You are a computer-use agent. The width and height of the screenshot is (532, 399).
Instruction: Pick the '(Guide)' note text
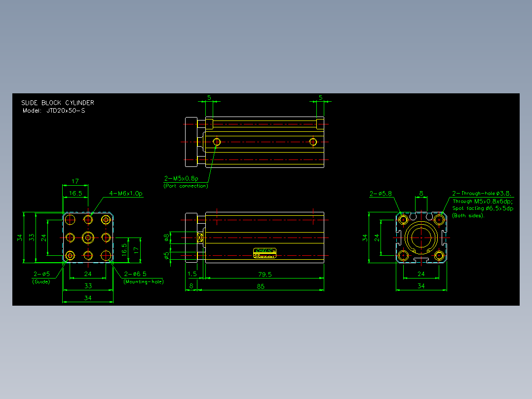pos(41,282)
